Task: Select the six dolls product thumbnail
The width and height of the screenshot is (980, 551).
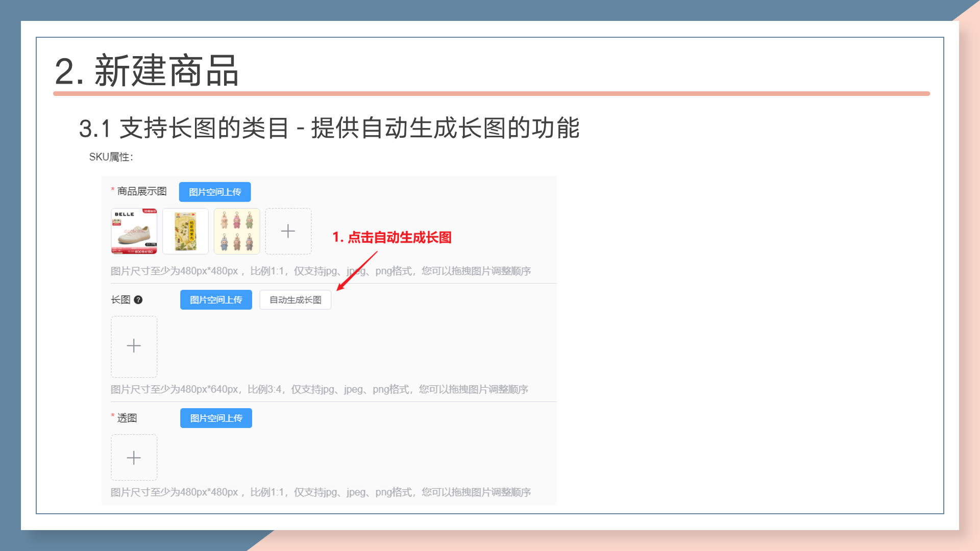Action: tap(237, 231)
